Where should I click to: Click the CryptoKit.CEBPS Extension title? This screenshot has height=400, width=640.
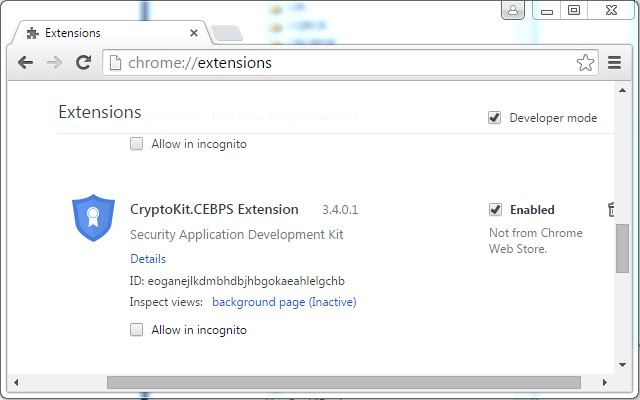click(214, 209)
